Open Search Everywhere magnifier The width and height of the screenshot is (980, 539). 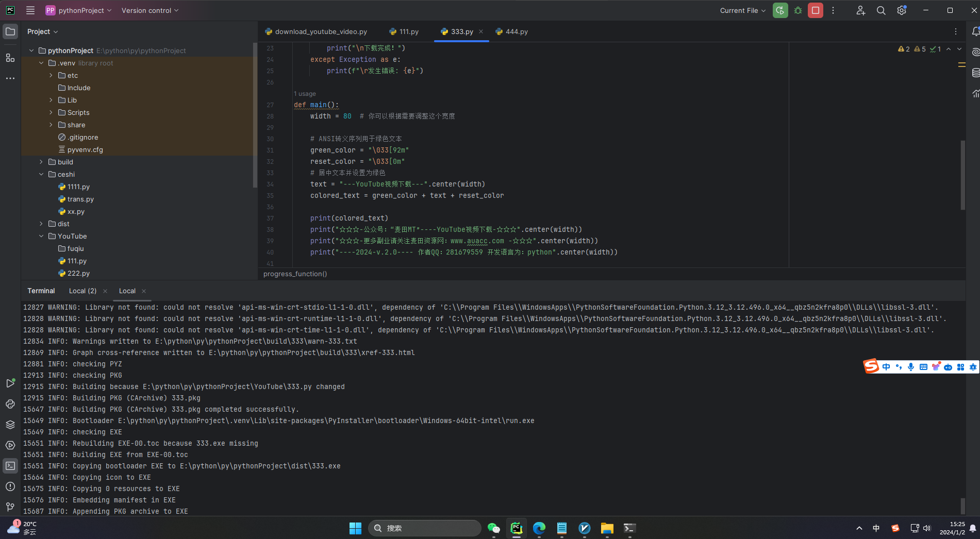881,10
